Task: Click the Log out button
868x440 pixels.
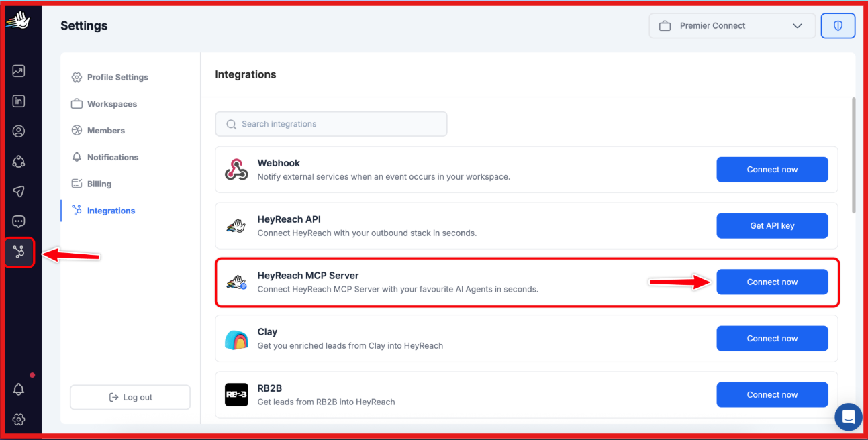Action: coord(130,397)
